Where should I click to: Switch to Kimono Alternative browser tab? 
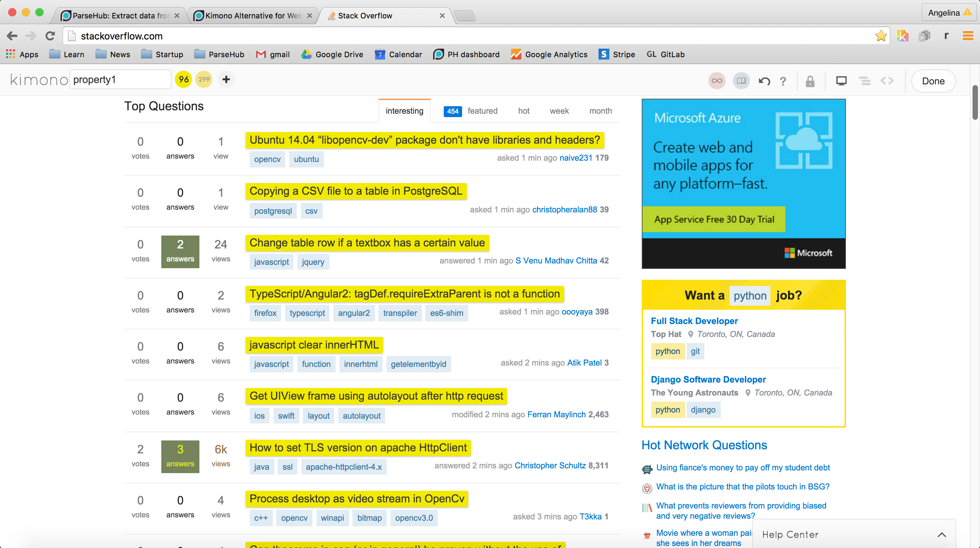tap(253, 16)
